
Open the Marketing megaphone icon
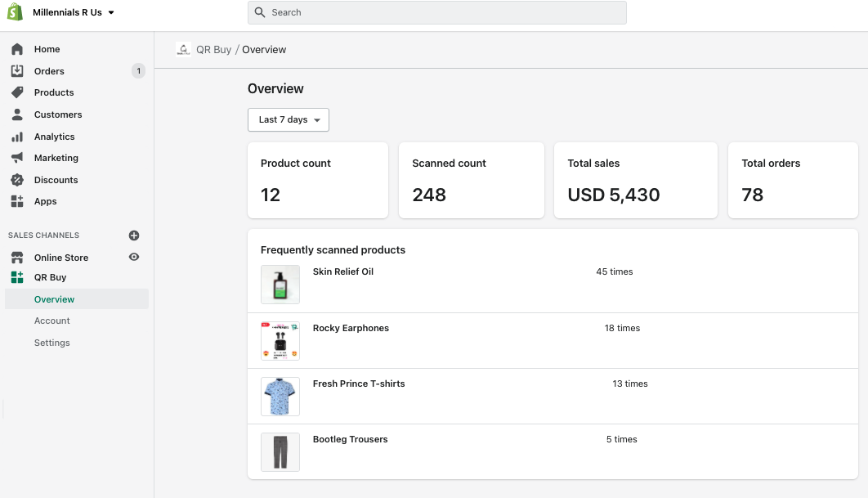coord(17,158)
